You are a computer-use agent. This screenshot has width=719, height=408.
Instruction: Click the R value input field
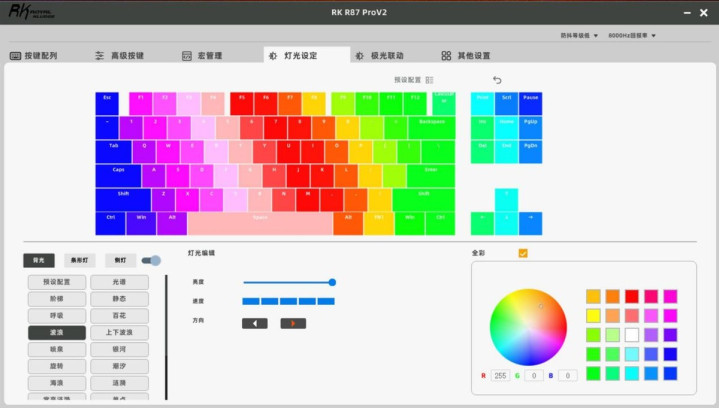tap(500, 375)
